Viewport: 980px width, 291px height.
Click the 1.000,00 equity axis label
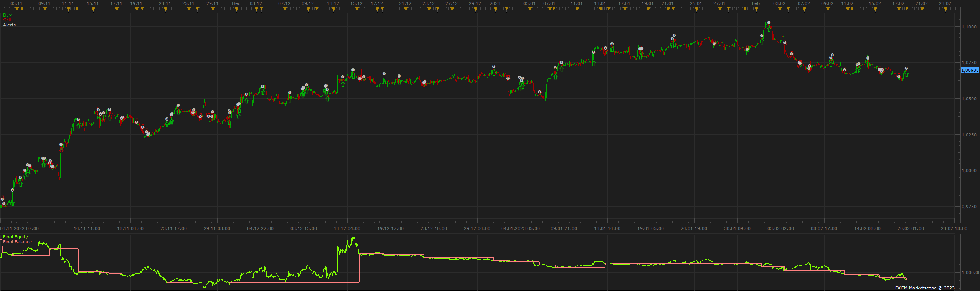(x=970, y=273)
